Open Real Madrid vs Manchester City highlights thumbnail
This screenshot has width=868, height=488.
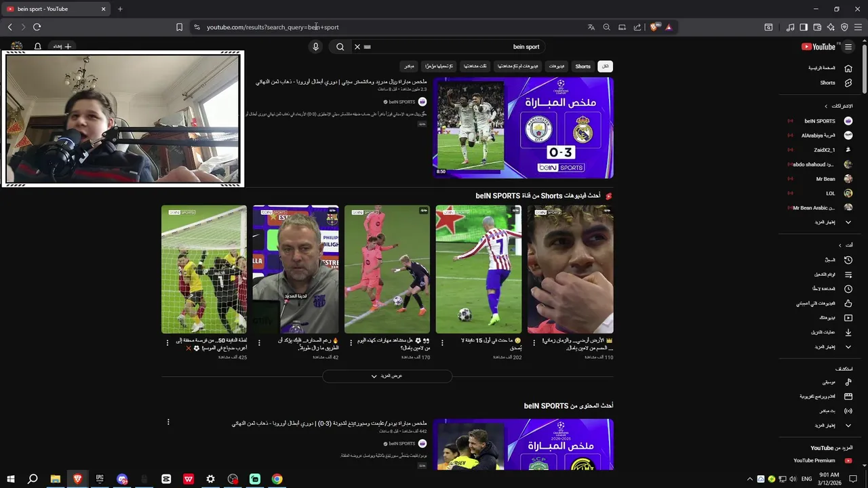tap(523, 128)
